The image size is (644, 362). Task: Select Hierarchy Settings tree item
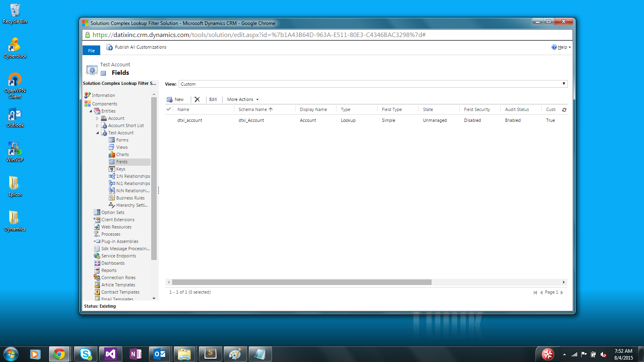click(132, 205)
